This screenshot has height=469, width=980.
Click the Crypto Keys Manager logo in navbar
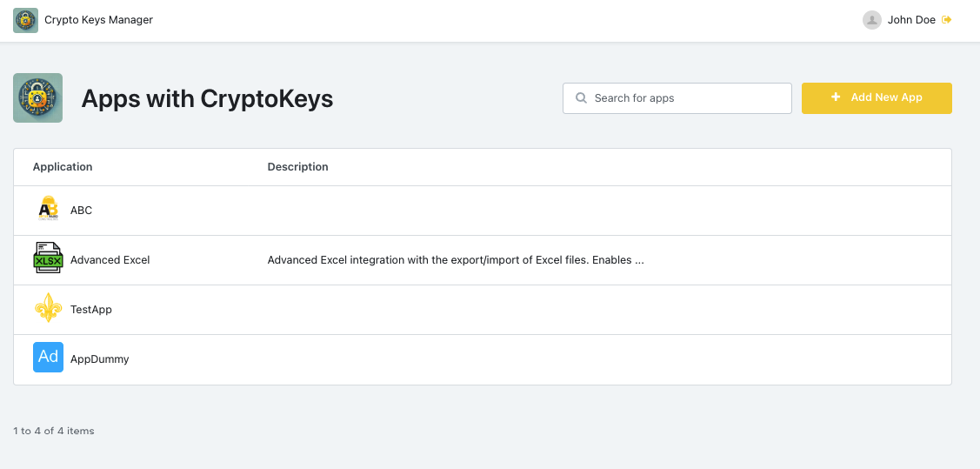pos(25,20)
